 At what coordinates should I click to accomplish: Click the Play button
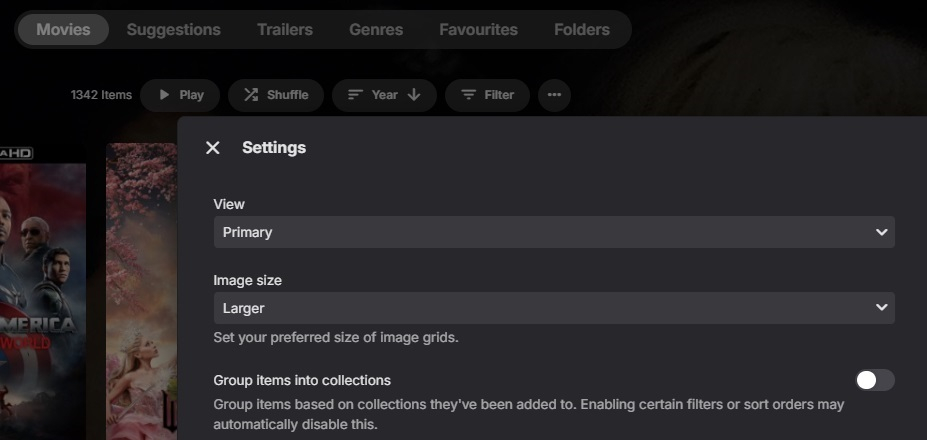pyautogui.click(x=180, y=95)
